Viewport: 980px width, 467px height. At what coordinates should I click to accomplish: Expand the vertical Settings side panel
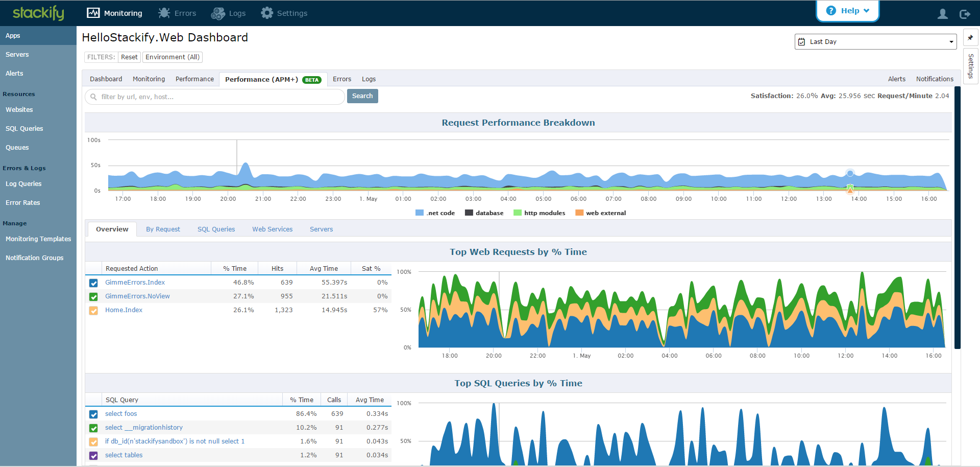pyautogui.click(x=971, y=66)
